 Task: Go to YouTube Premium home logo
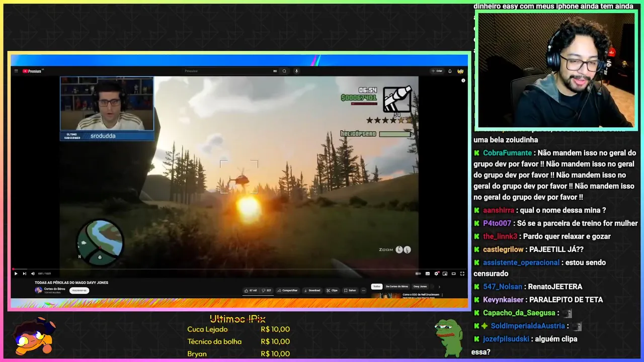[32, 71]
